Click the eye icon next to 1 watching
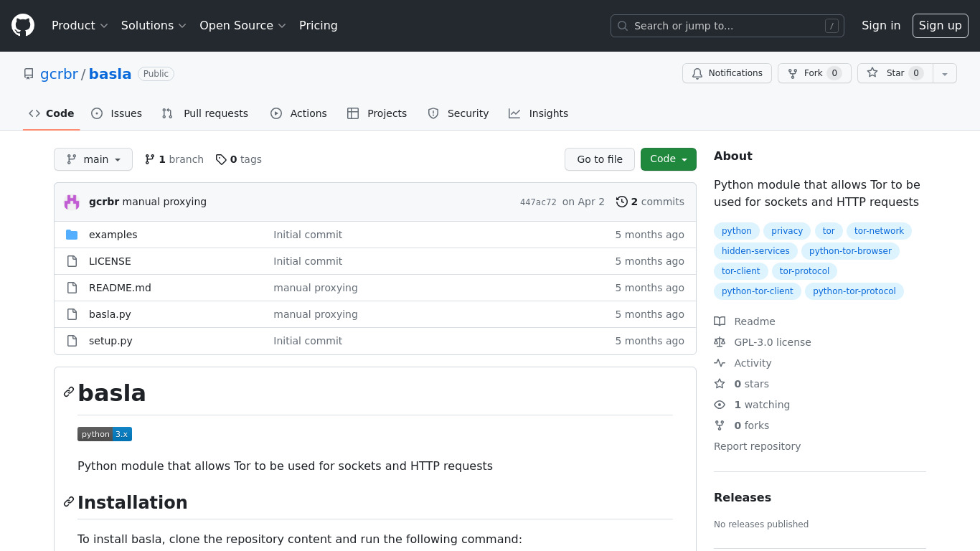The height and width of the screenshot is (551, 980). point(720,405)
